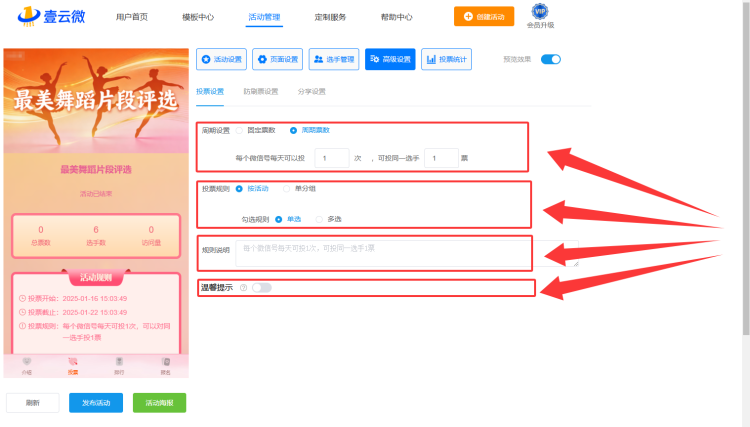
Task: Enable the 温馨提示 switch
Action: 262,287
